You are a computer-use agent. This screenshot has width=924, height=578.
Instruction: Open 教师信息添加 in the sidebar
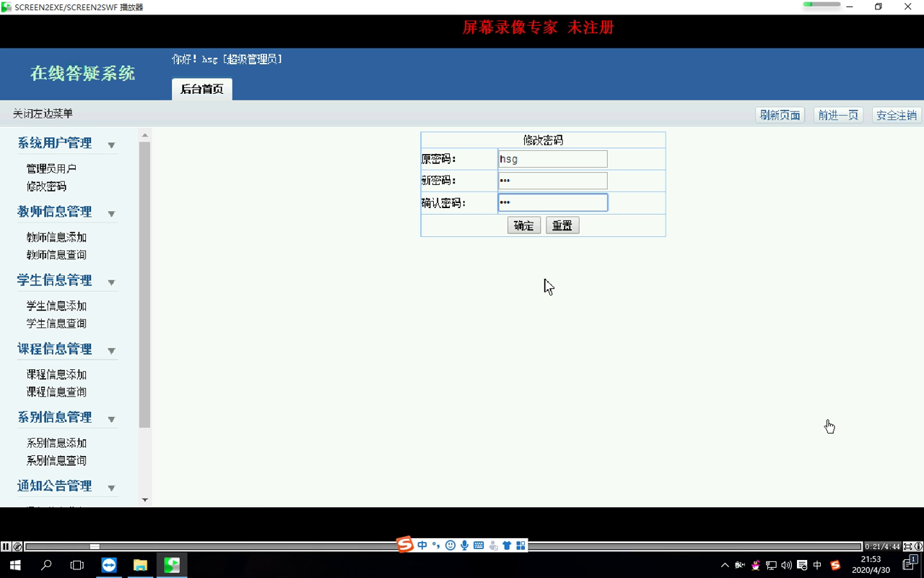pos(56,237)
